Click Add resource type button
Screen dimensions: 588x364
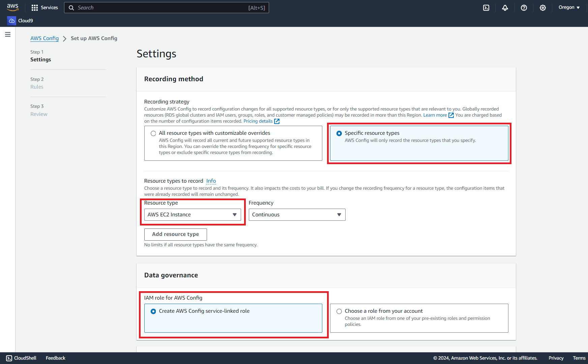pos(175,234)
